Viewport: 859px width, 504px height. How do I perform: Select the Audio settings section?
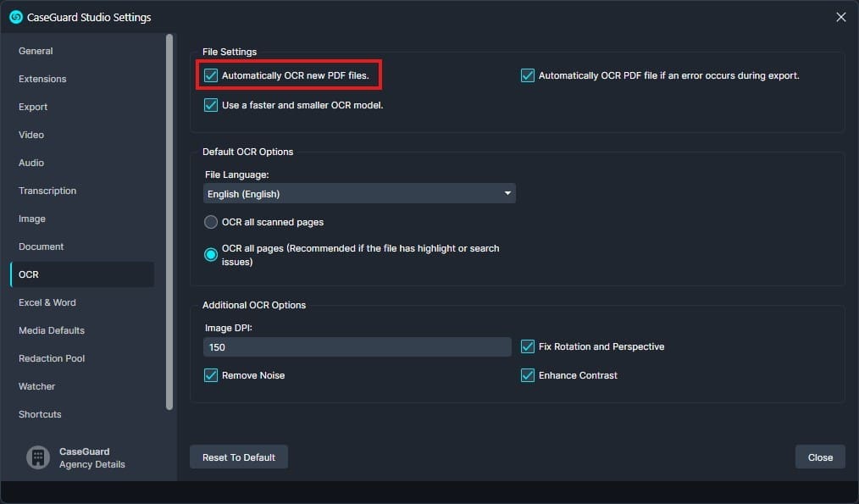coord(31,163)
